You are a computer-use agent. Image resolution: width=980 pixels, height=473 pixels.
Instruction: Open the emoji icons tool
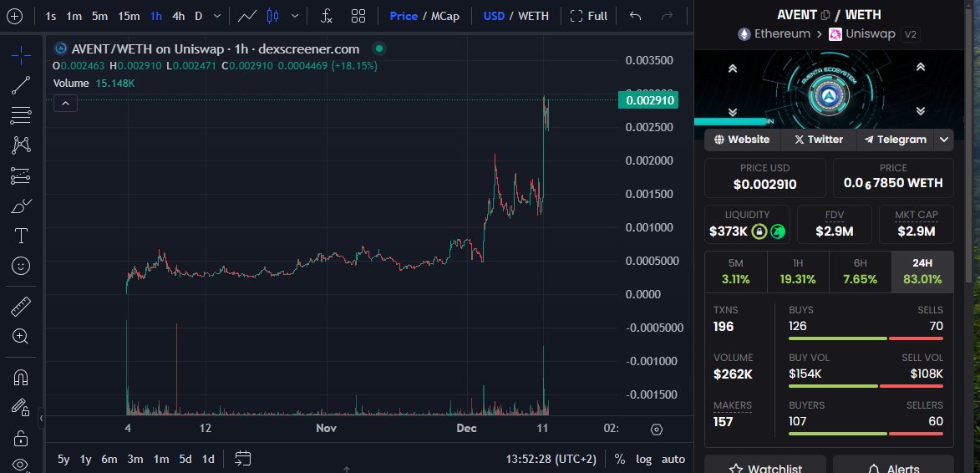click(21, 266)
